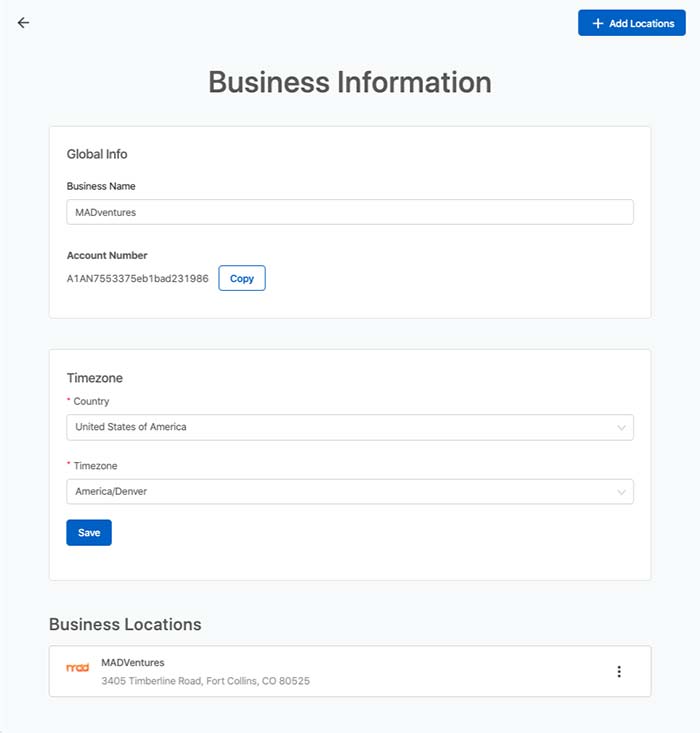Open the America/Denver timezone dropdown
Viewport: 700px width, 733px height.
pos(350,492)
